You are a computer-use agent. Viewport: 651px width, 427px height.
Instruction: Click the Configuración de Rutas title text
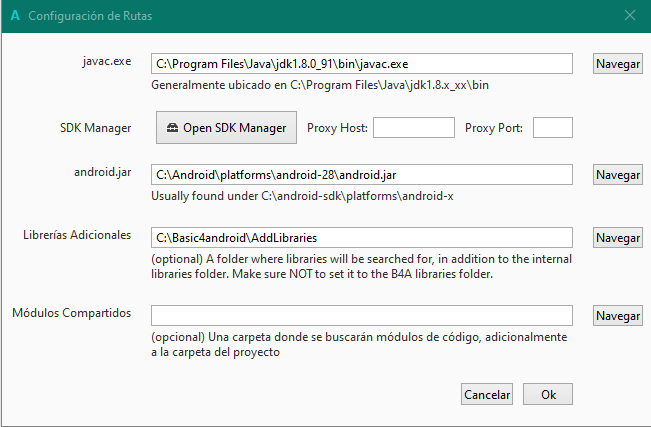[91, 16]
